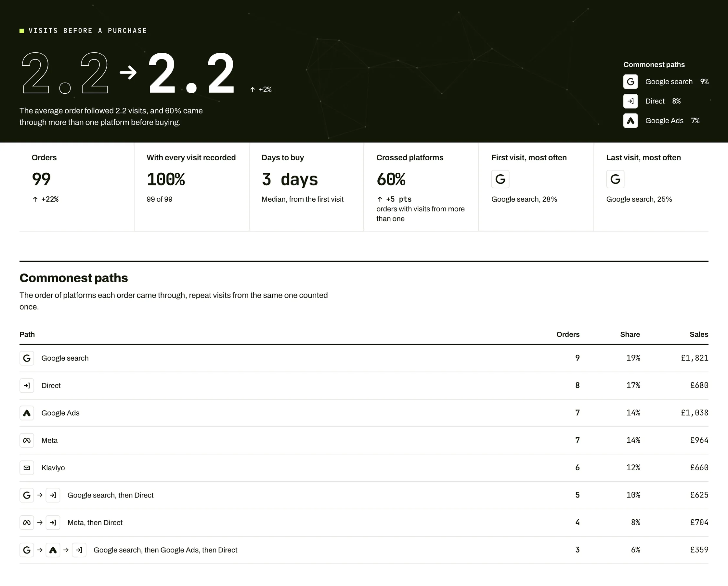Click the '3 days' Days to buy value
Viewport: 728px width, 586px height.
[290, 179]
